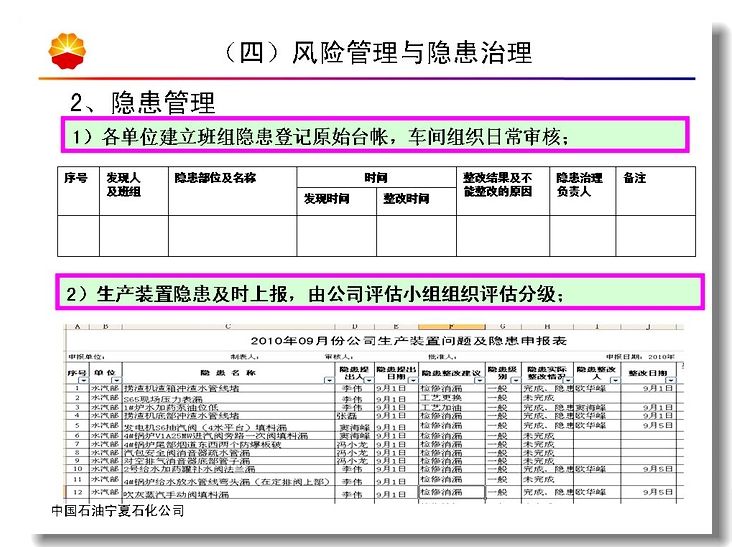The width and height of the screenshot is (732, 547).
Task: Open the 序号 column filter dropdown
Action: pyautogui.click(x=83, y=380)
